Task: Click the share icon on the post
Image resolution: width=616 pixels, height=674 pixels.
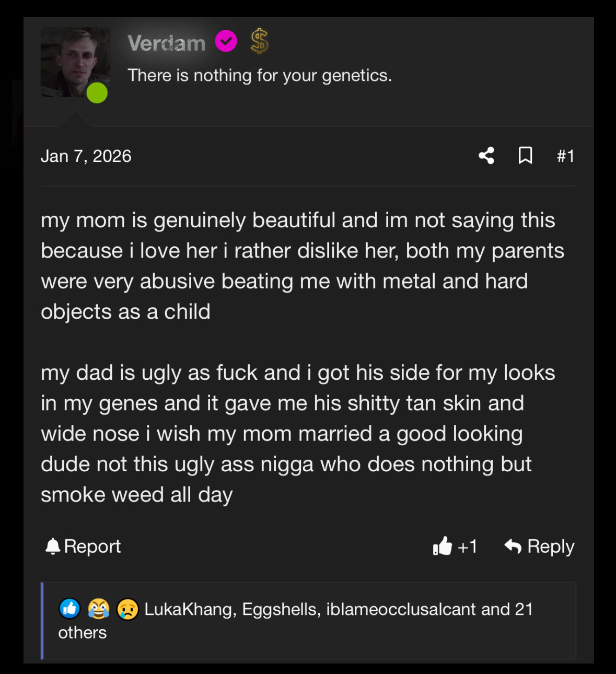Action: 486,156
